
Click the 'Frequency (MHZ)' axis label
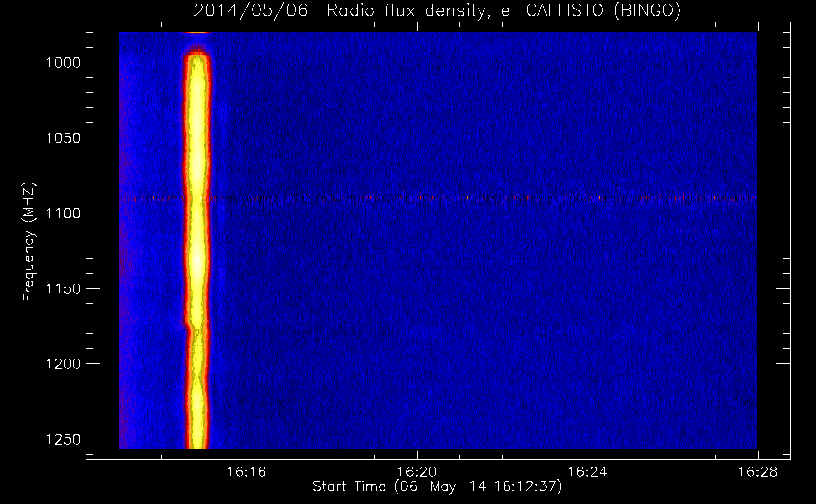tap(29, 242)
